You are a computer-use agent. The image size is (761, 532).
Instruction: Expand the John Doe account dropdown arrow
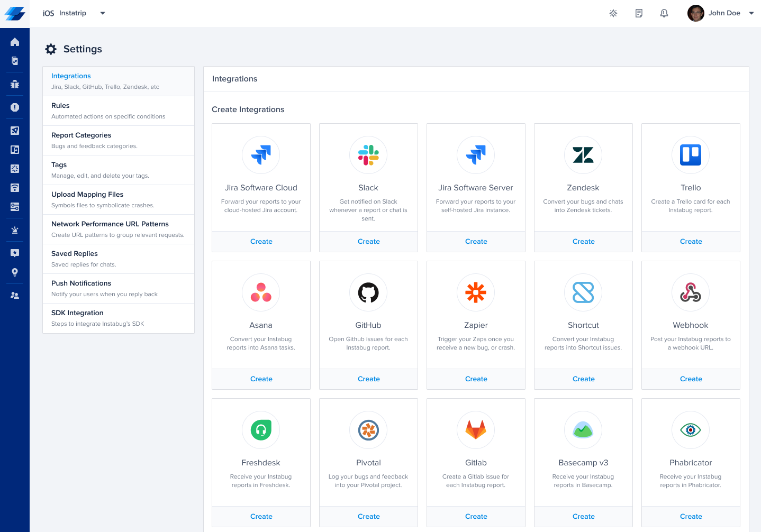coord(751,13)
